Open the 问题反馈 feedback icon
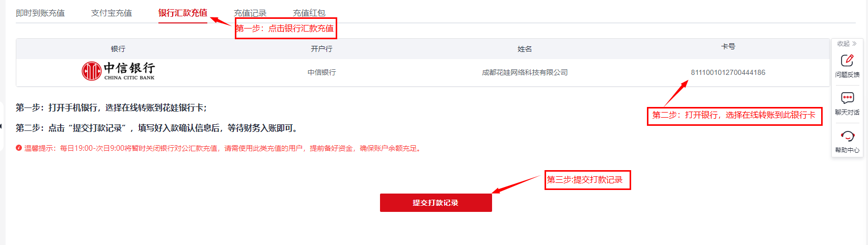Image resolution: width=868 pixels, height=245 pixels. (x=847, y=61)
